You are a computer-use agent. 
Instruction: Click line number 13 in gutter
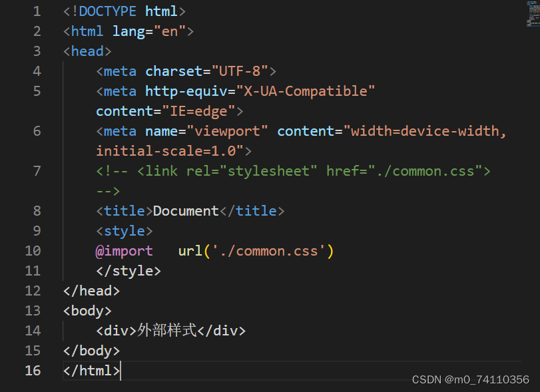(x=33, y=311)
